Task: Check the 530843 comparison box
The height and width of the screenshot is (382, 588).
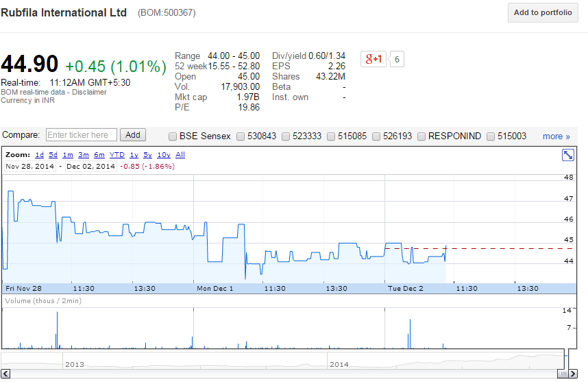Action: pyautogui.click(x=241, y=136)
